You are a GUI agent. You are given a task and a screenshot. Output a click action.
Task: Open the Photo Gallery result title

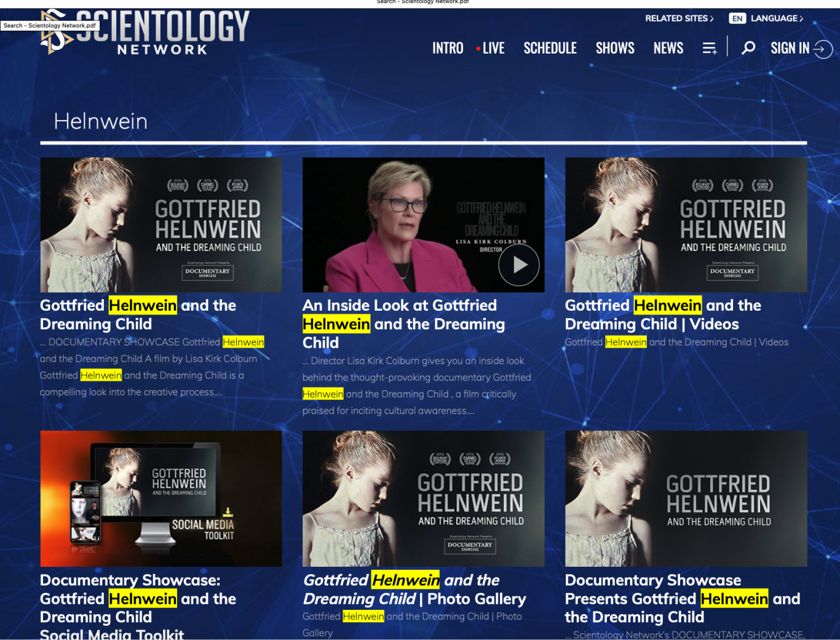tap(414, 589)
